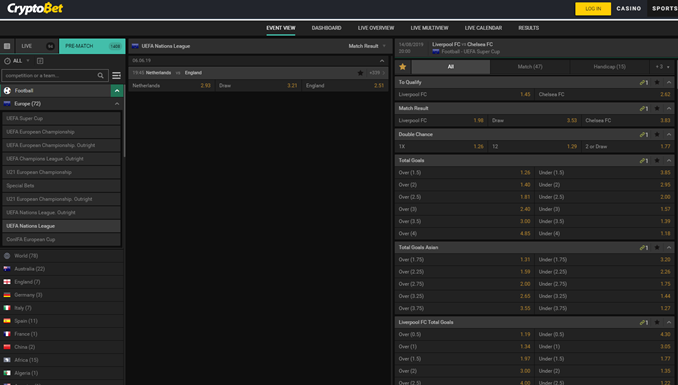The image size is (678, 385).
Task: Star the Liverpool FC Total Goals market
Action: 657,322
